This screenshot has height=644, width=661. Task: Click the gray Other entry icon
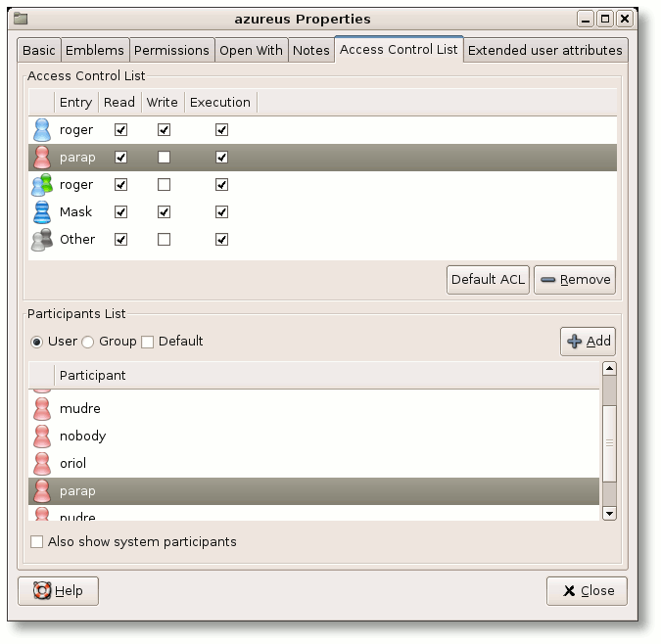(x=42, y=240)
